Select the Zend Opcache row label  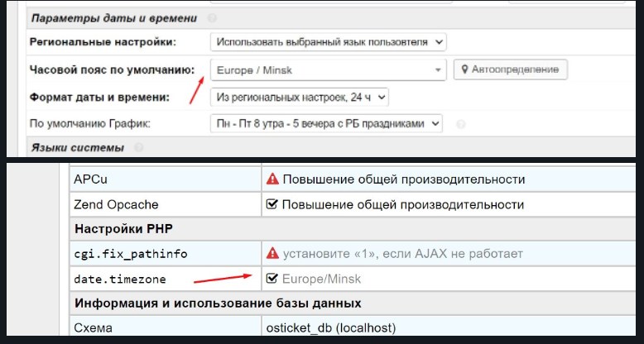116,205
